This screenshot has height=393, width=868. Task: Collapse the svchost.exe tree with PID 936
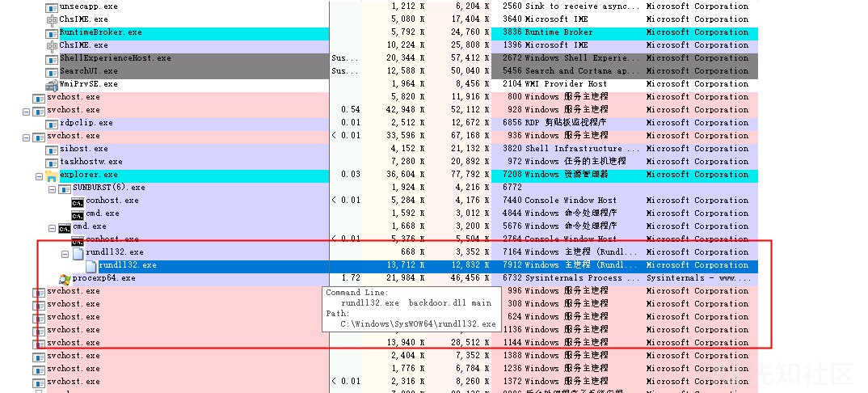point(26,137)
